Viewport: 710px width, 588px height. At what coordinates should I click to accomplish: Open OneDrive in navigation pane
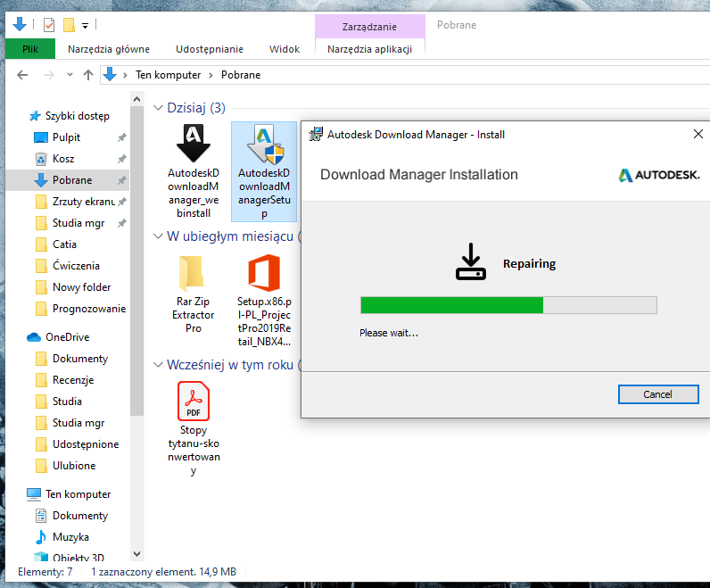67,337
